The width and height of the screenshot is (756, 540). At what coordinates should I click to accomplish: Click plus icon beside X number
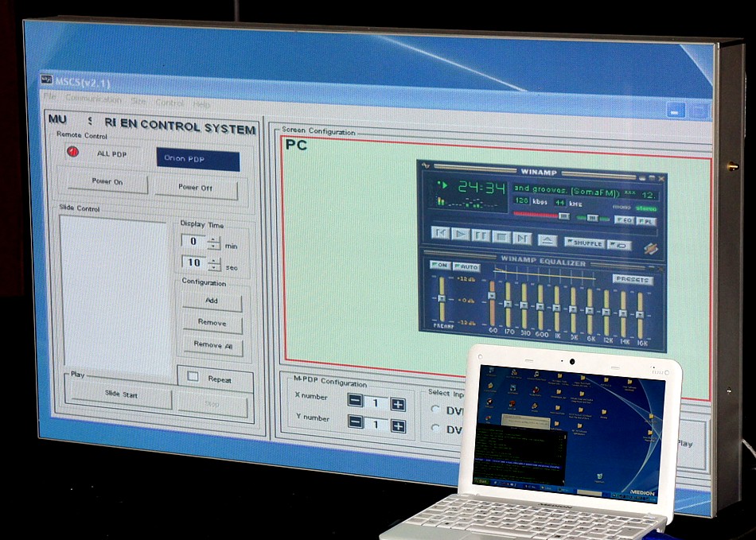tap(398, 404)
